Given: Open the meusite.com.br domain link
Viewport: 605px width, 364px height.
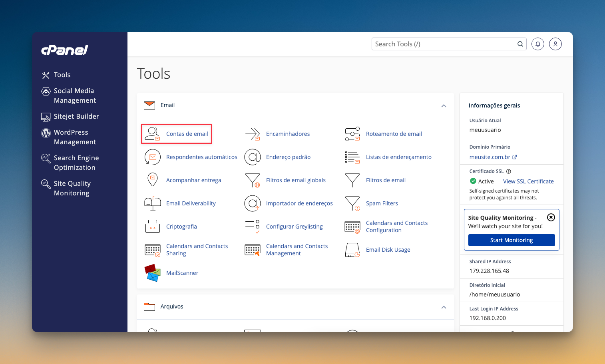Looking at the screenshot, I should (x=490, y=157).
